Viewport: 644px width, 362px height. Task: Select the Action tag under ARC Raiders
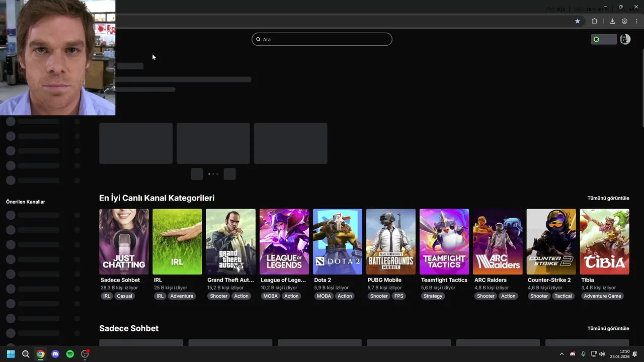tap(508, 296)
